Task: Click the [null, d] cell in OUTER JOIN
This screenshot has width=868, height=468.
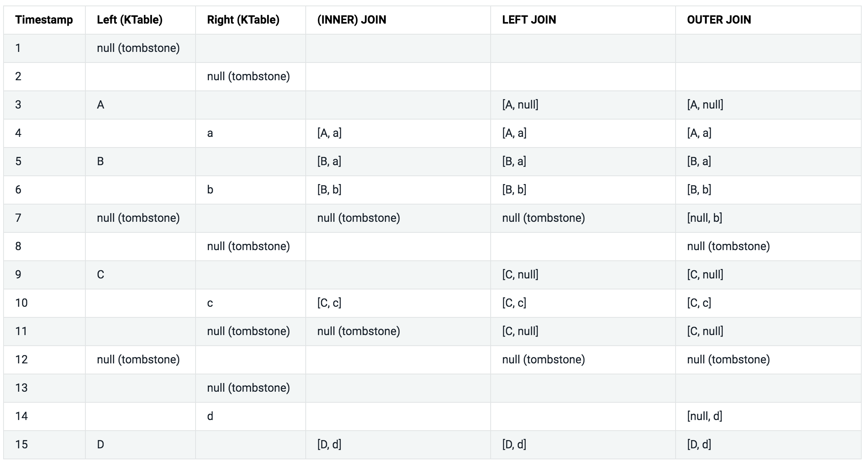Action: click(704, 416)
